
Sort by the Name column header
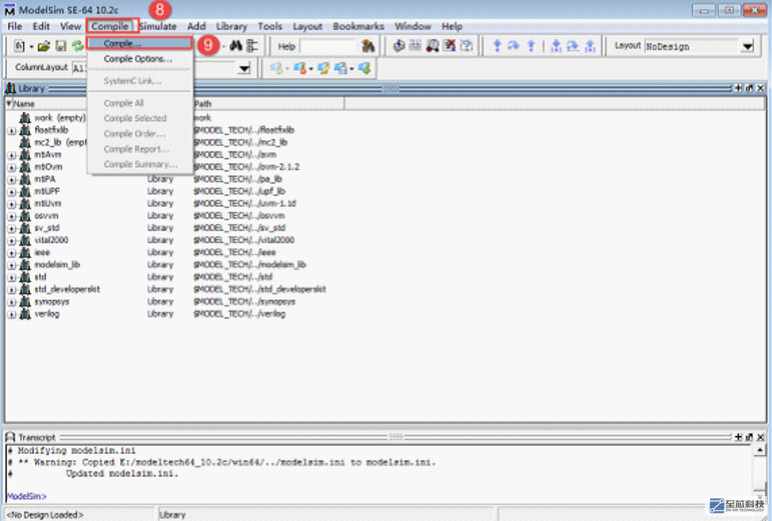pyautogui.click(x=47, y=103)
